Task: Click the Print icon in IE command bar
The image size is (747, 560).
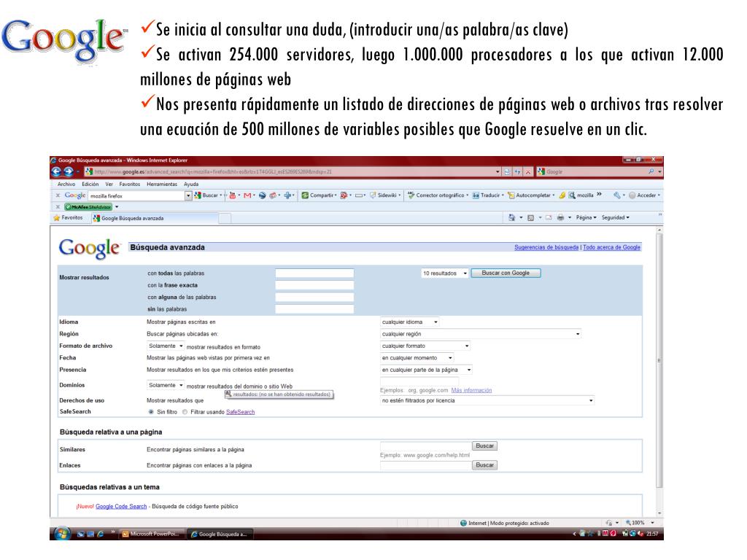Action: tap(561, 217)
